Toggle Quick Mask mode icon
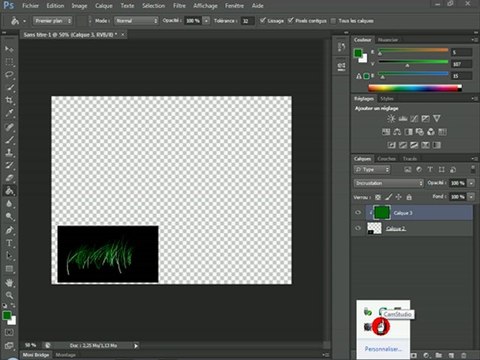 [x=9, y=332]
